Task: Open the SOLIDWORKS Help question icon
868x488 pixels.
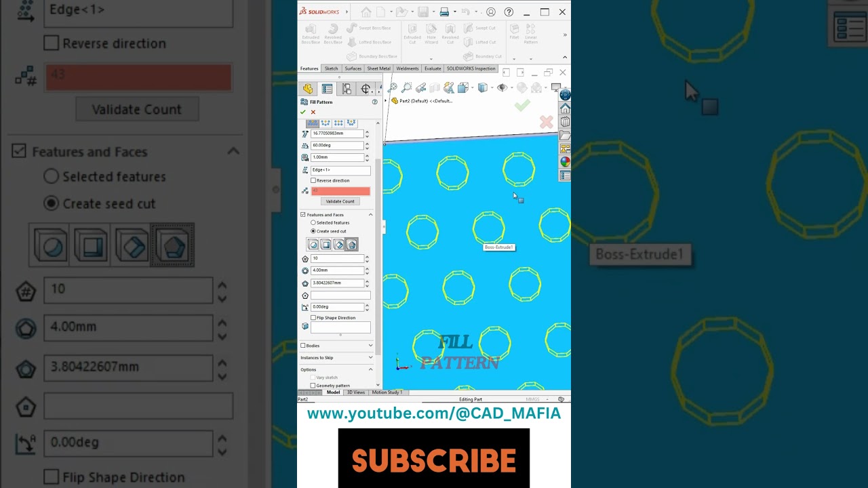Action: click(509, 12)
